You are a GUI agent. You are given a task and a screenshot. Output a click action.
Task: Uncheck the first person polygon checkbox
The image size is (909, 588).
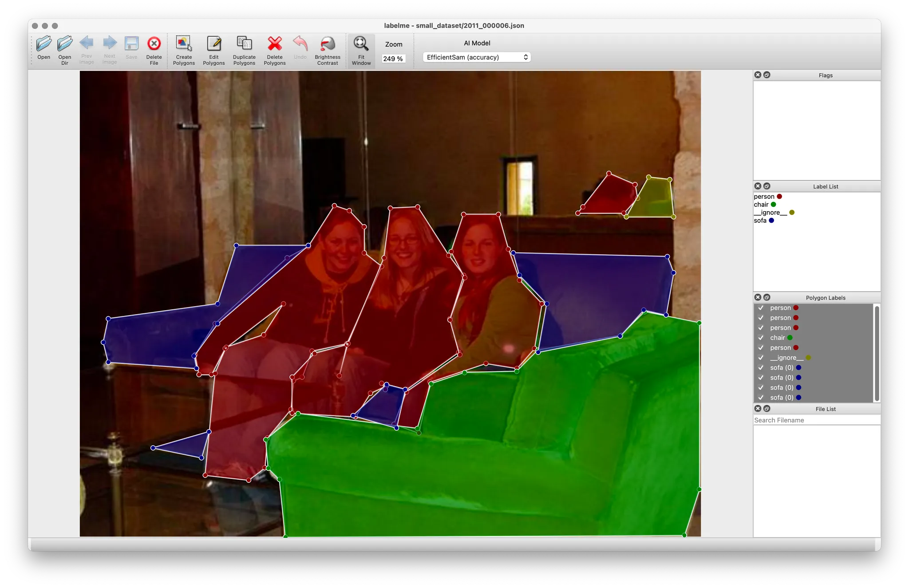click(761, 308)
